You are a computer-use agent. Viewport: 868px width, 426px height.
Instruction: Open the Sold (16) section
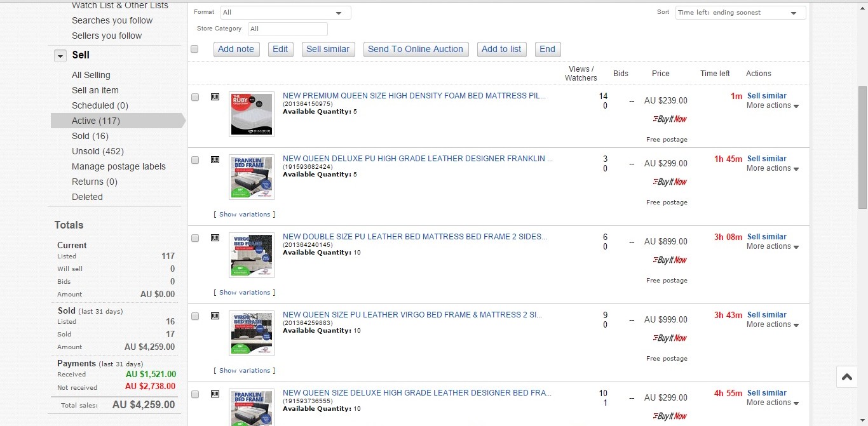point(90,136)
